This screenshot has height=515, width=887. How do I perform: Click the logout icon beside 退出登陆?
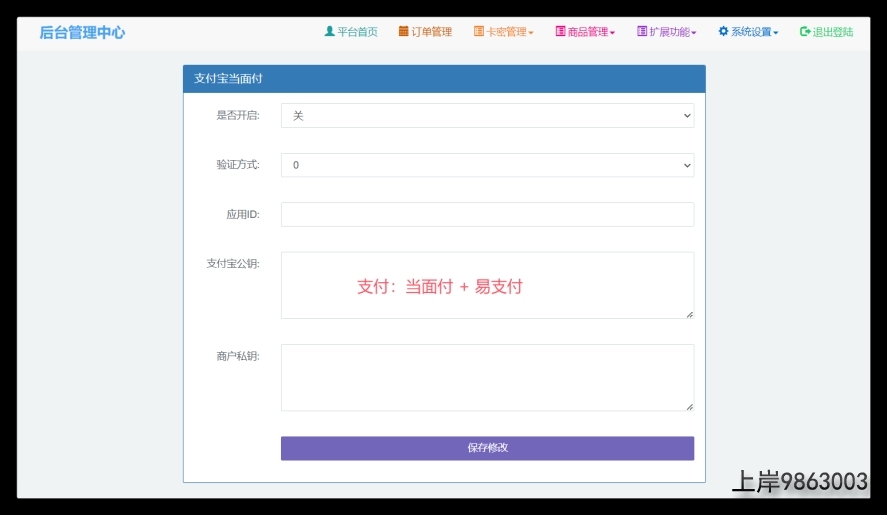tap(805, 31)
